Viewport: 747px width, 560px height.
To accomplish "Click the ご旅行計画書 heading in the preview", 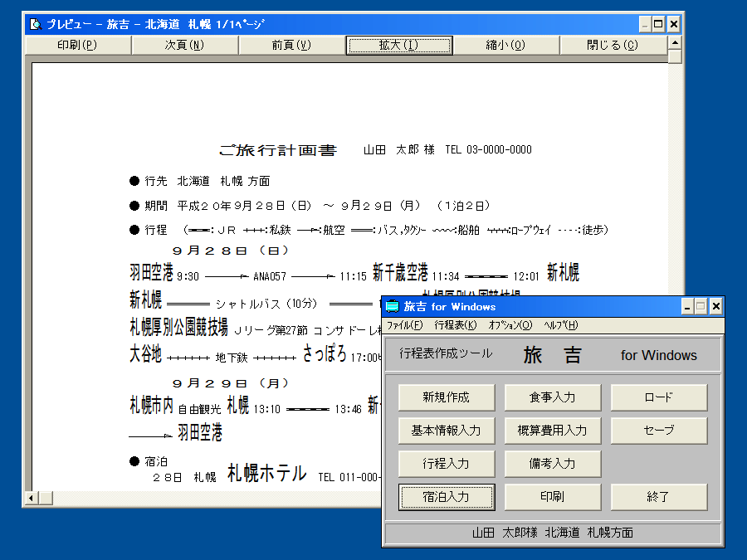I will tap(278, 150).
